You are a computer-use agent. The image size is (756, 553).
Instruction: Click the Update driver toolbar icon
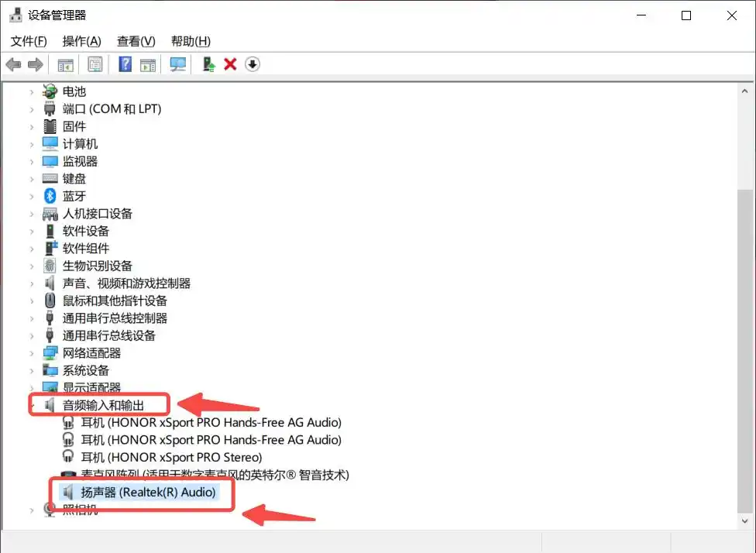tap(208, 64)
